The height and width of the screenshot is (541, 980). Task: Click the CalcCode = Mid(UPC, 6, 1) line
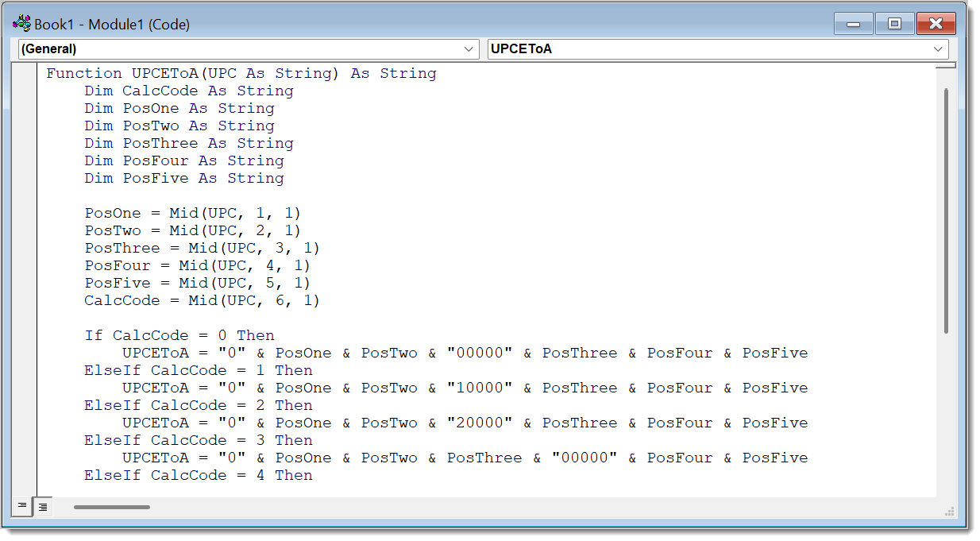point(203,300)
